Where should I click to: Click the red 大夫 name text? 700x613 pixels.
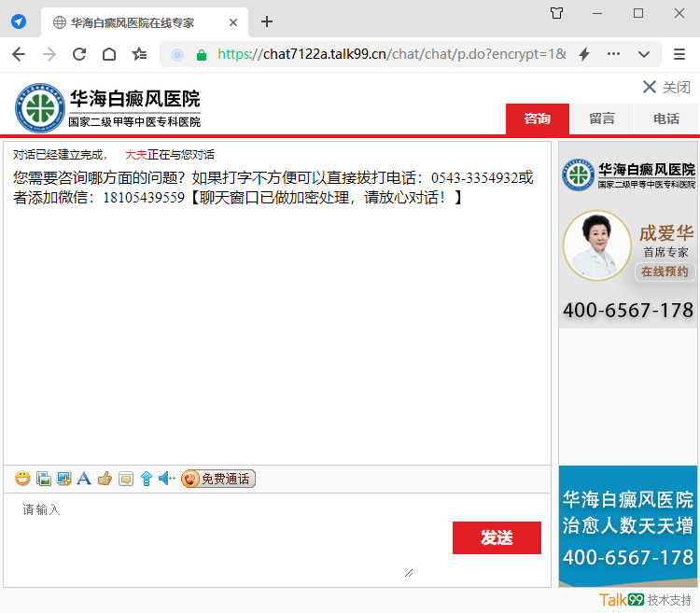point(136,155)
